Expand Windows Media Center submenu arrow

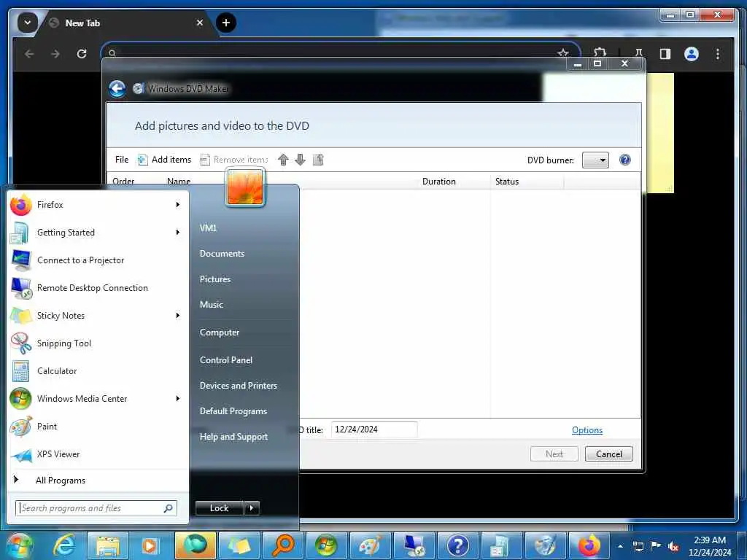click(178, 399)
